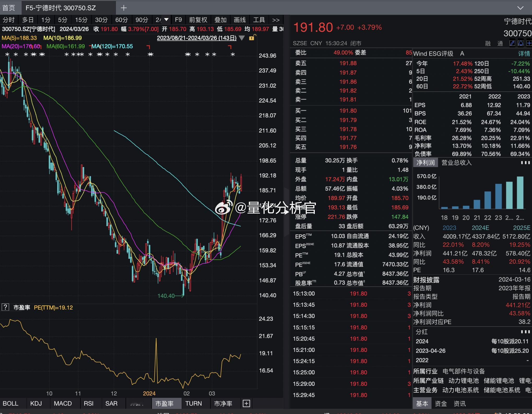This screenshot has height=414, width=532.
Task: Open ESG rating 详情 link
Action: click(524, 54)
